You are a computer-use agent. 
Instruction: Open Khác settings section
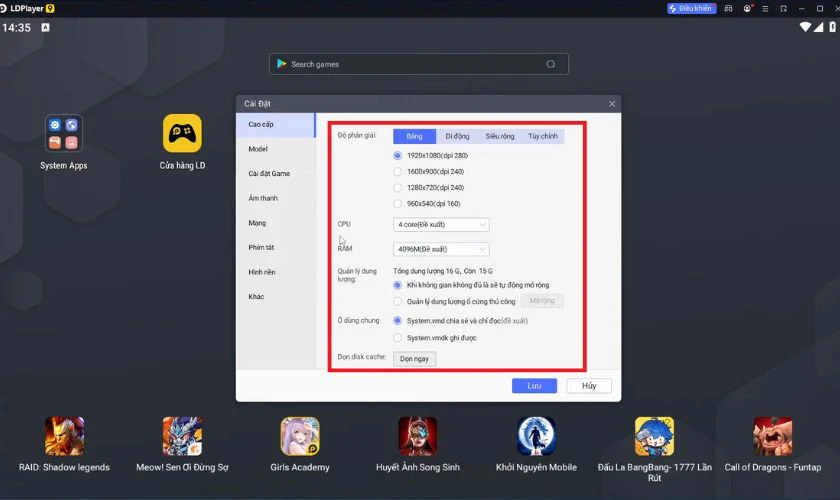(275, 297)
